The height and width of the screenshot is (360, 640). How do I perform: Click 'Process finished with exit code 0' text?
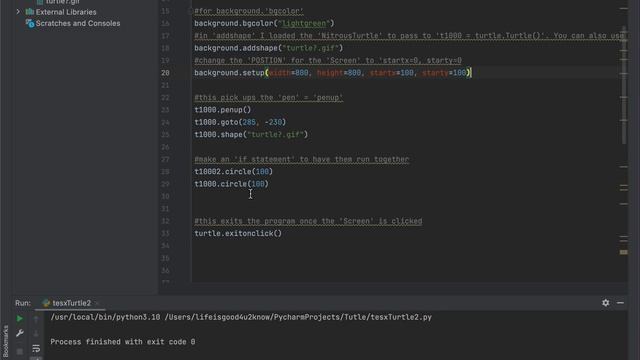tap(123, 342)
